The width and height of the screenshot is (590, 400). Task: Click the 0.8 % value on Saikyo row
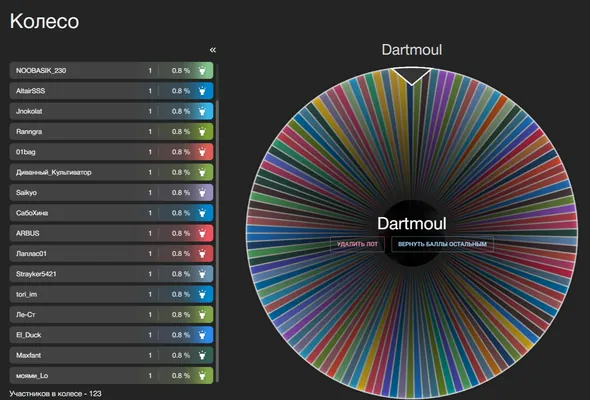click(x=181, y=192)
